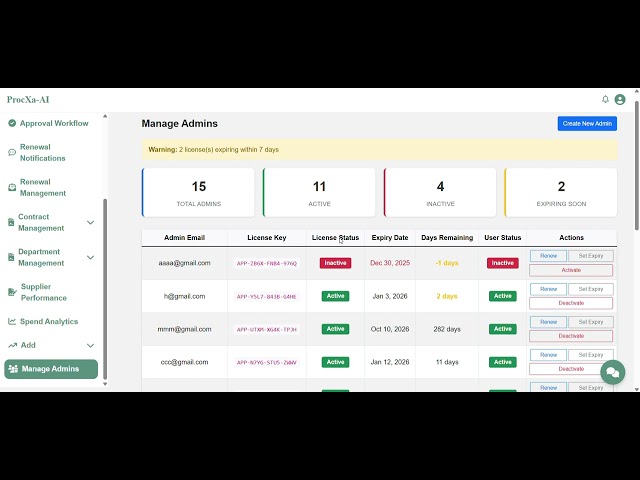Open the chat bubble floating button
The height and width of the screenshot is (480, 640).
pos(612,372)
